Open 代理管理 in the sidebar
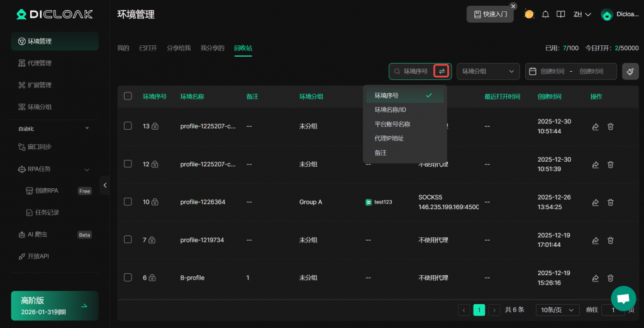The height and width of the screenshot is (328, 644). [x=40, y=63]
